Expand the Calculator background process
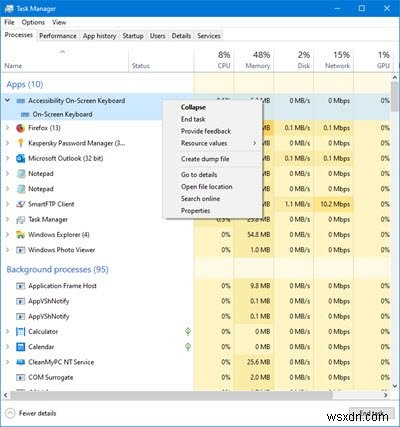Image resolution: width=400 pixels, height=427 pixels. tap(7, 332)
